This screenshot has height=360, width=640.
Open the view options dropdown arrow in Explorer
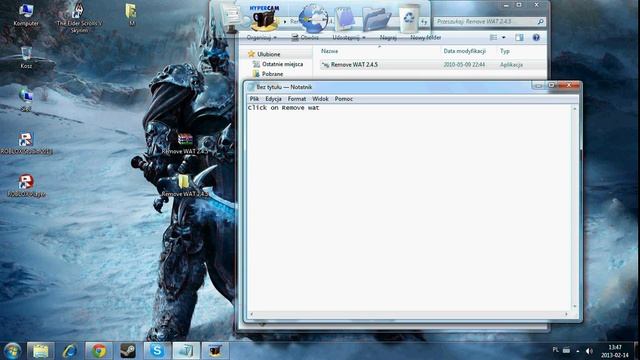click(504, 38)
